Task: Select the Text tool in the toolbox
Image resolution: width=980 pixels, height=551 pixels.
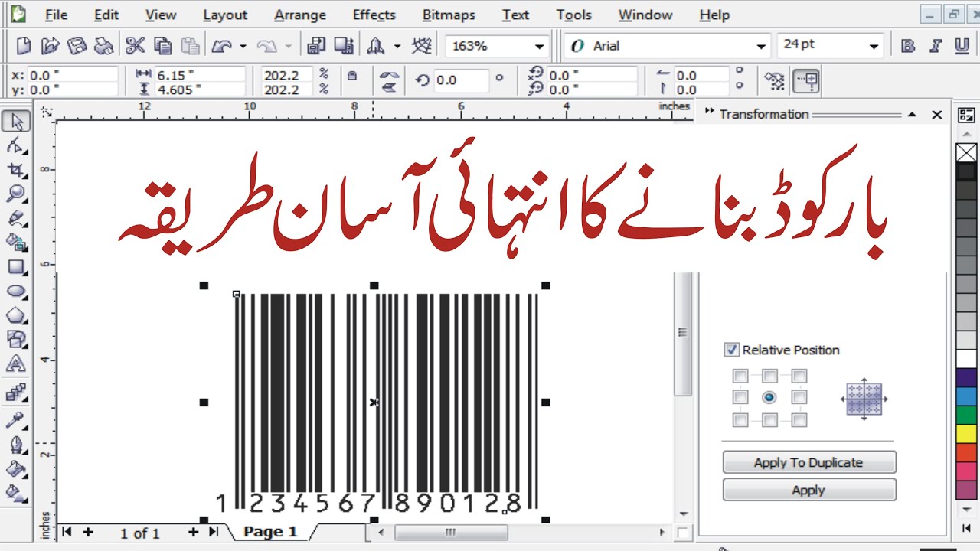Action: tap(16, 364)
